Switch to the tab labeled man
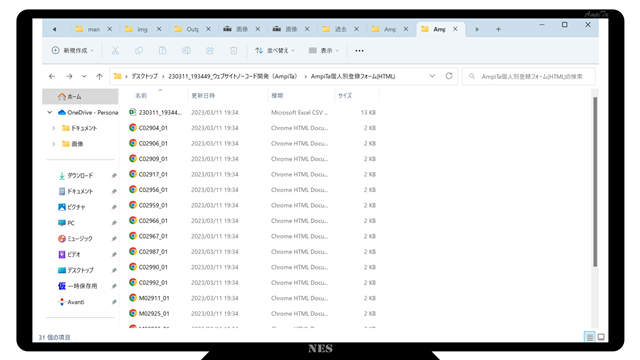Viewport: 640px width, 360px height. click(94, 29)
